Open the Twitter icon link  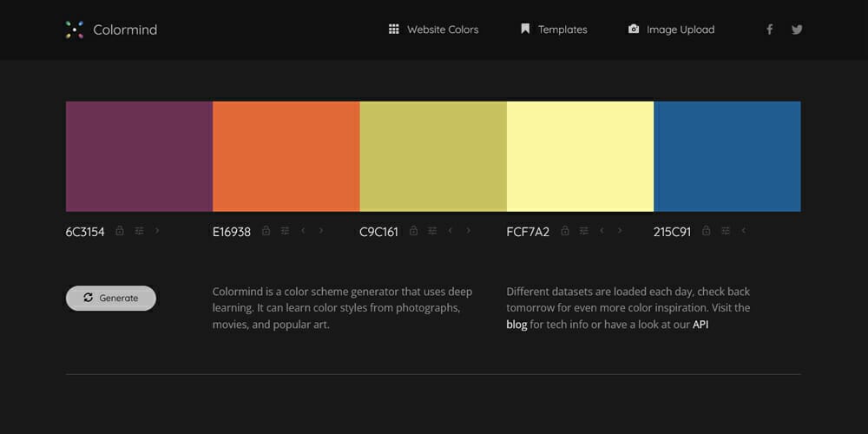pyautogui.click(x=797, y=30)
